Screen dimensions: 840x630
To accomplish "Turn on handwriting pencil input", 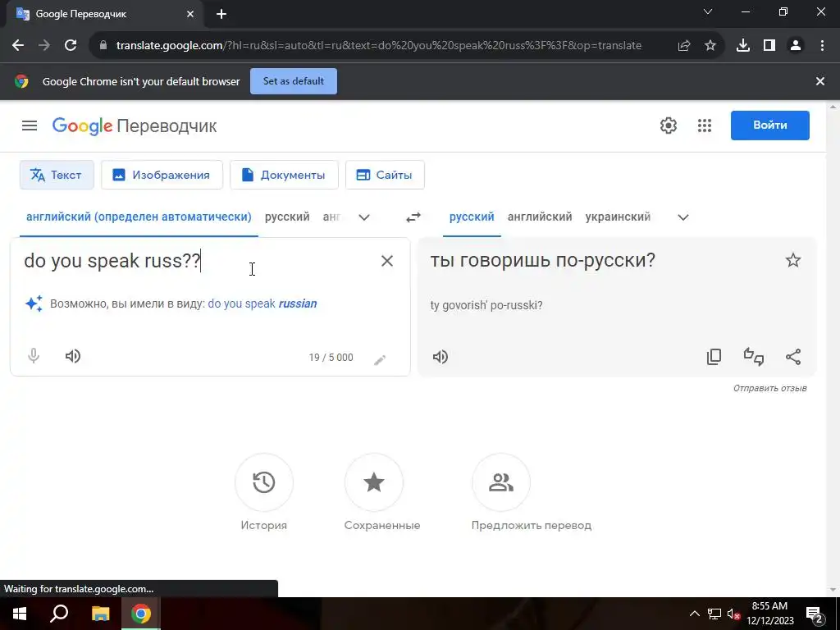I will coord(380,359).
